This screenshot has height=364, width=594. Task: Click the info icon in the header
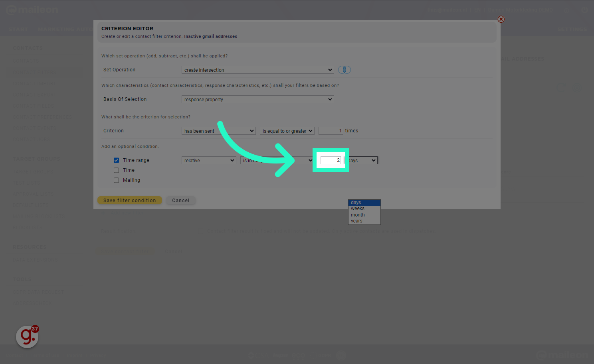567,10
